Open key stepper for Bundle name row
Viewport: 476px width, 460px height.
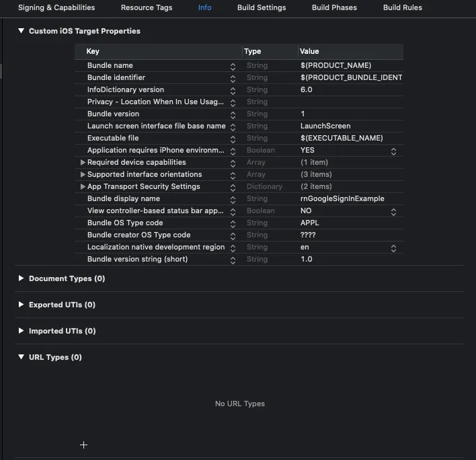click(x=233, y=67)
